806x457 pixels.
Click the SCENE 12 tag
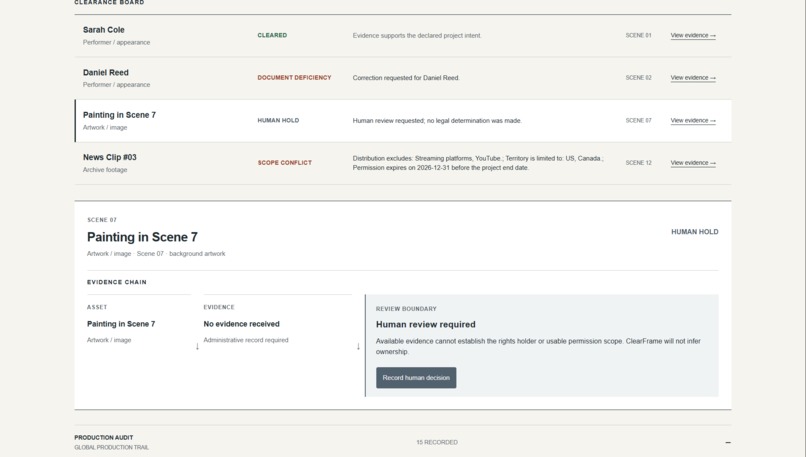click(x=638, y=163)
